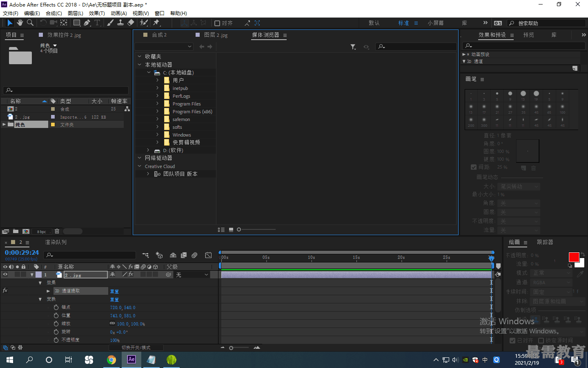Select the Rectangle shape tool
The width and height of the screenshot is (588, 368).
click(76, 23)
